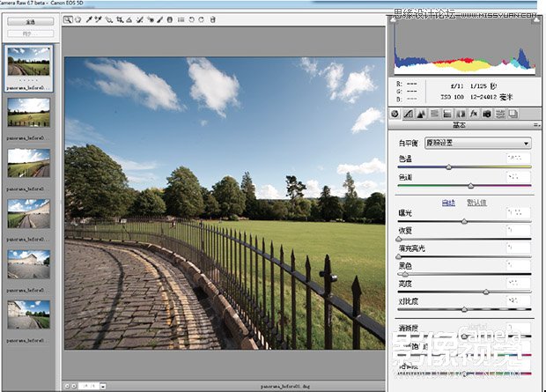Rotate image 90° counterclockwise
546x392 pixels.
193,19
